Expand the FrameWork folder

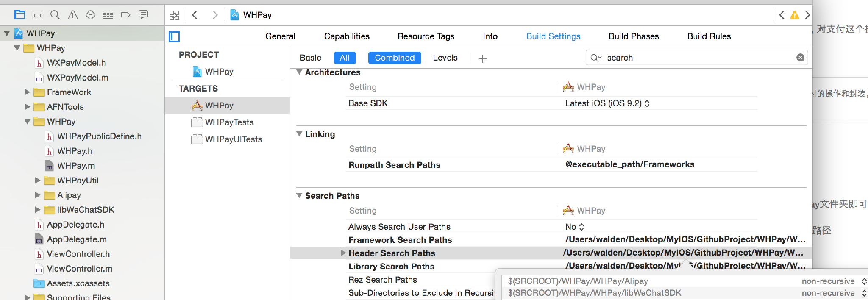(x=27, y=92)
